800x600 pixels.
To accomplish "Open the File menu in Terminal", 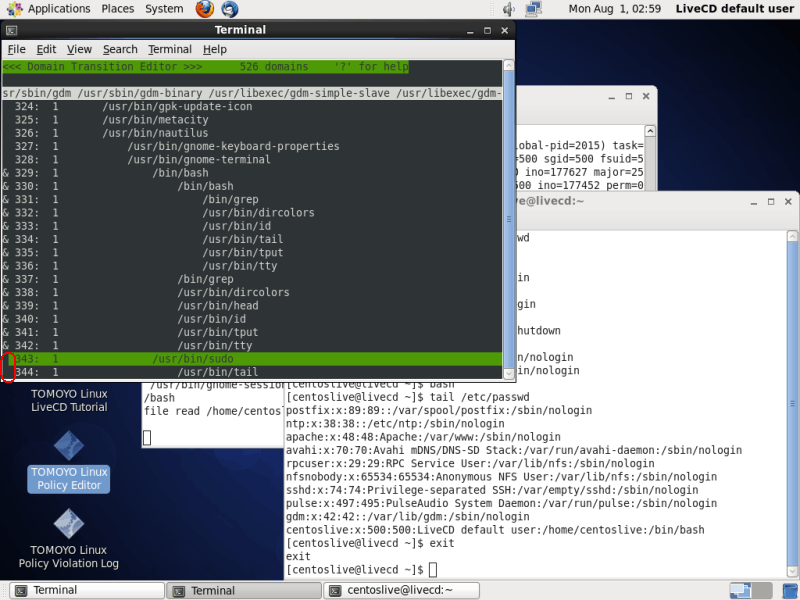I will tap(16, 49).
